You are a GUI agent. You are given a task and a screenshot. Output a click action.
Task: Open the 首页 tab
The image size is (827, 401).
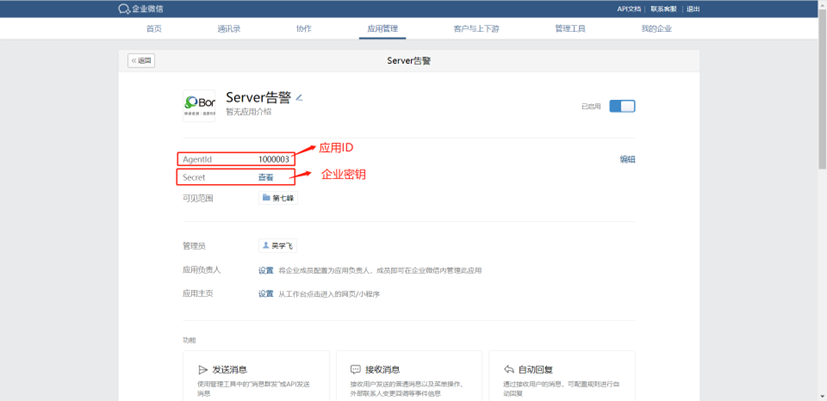click(x=153, y=29)
